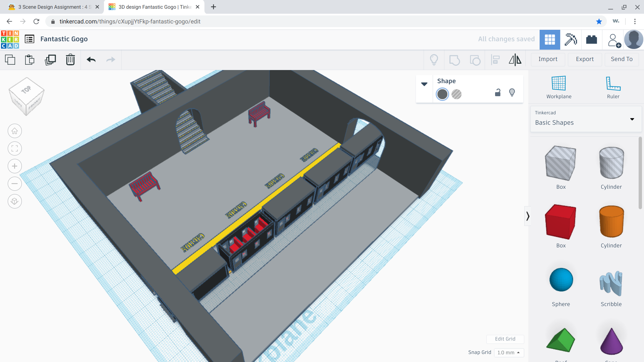Click the Ungroup shapes icon

[x=475, y=60]
